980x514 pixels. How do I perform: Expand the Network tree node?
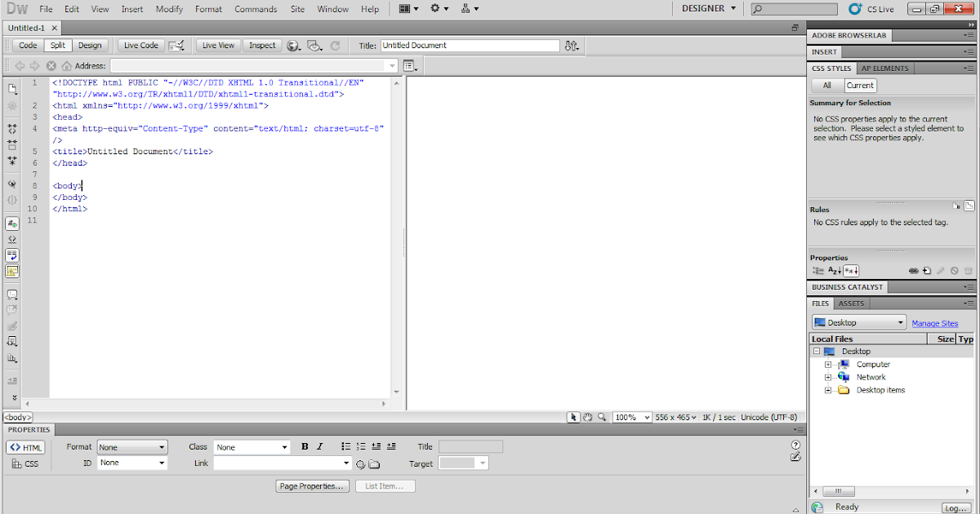[x=828, y=378]
